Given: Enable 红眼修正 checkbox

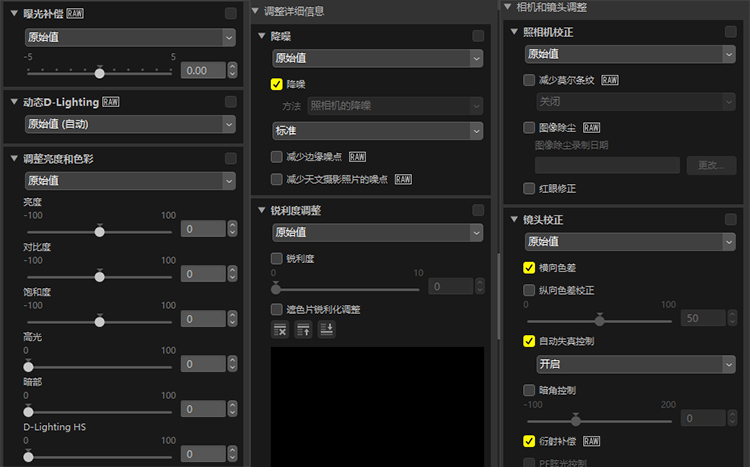Looking at the screenshot, I should point(529,189).
